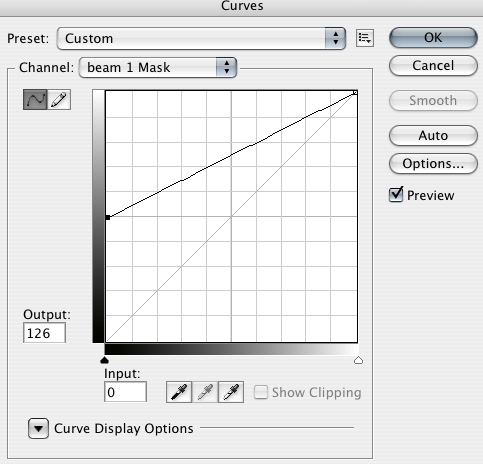
Task: Click the Cancel button
Action: 433,65
